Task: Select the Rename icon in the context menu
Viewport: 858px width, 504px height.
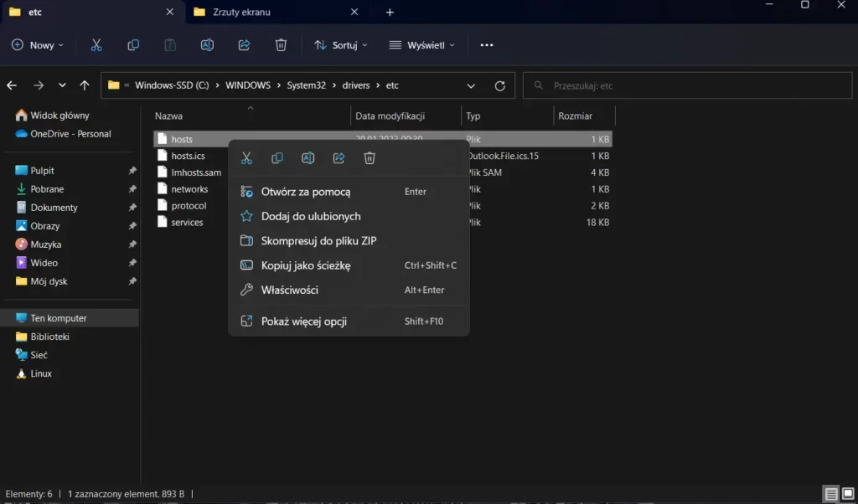Action: (x=308, y=157)
